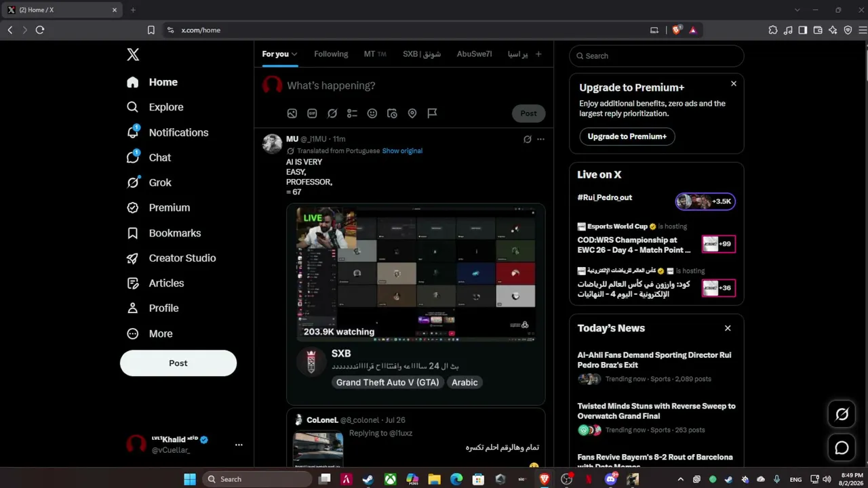The height and width of the screenshot is (488, 868).
Task: Click the Grok icon on MU's post
Action: pyautogui.click(x=528, y=139)
